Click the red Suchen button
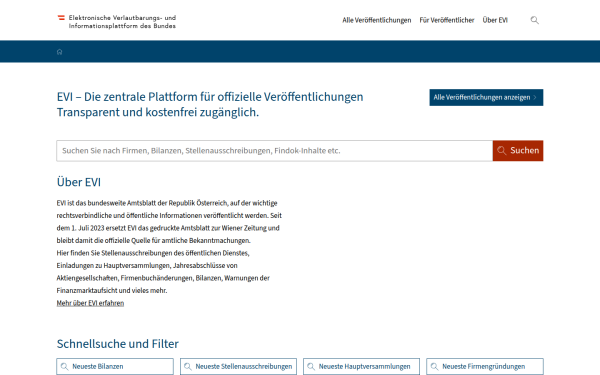This screenshot has width=600, height=375. (518, 151)
